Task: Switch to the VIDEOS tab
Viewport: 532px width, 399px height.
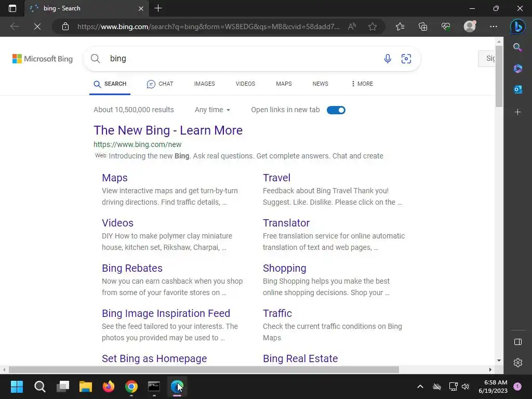Action: 245,84
